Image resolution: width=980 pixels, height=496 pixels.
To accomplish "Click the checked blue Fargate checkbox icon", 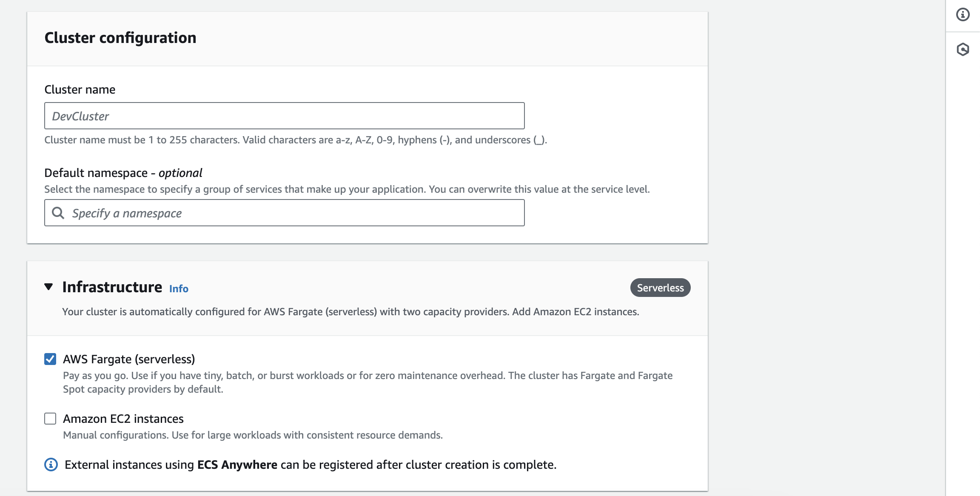I will click(x=50, y=359).
